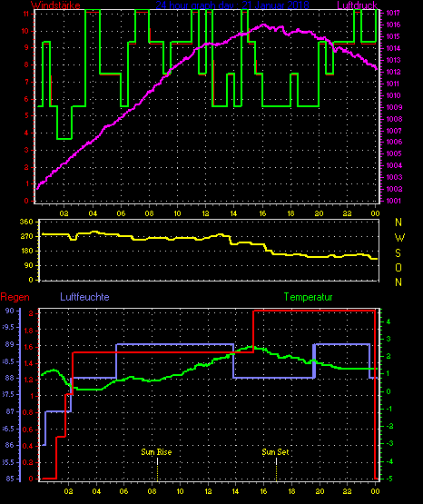Click the S wind direction label
The height and width of the screenshot is (504, 423).
pos(398,253)
